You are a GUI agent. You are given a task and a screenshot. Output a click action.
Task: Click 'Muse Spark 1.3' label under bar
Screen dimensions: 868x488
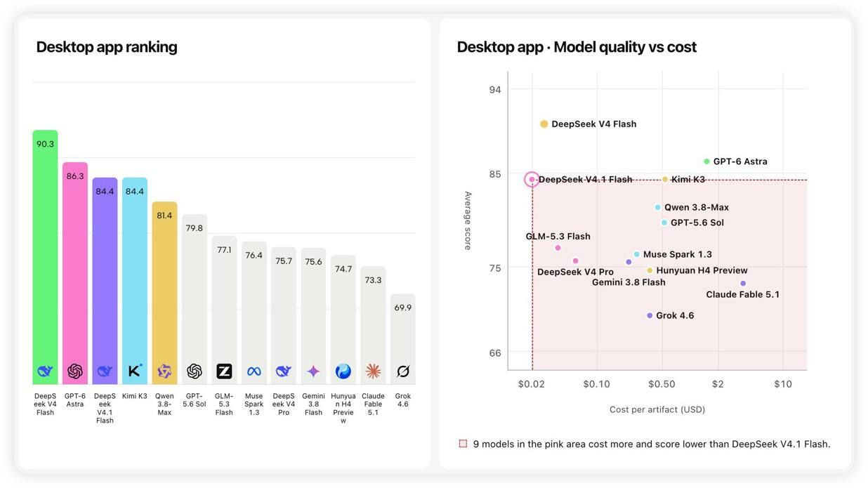(254, 404)
